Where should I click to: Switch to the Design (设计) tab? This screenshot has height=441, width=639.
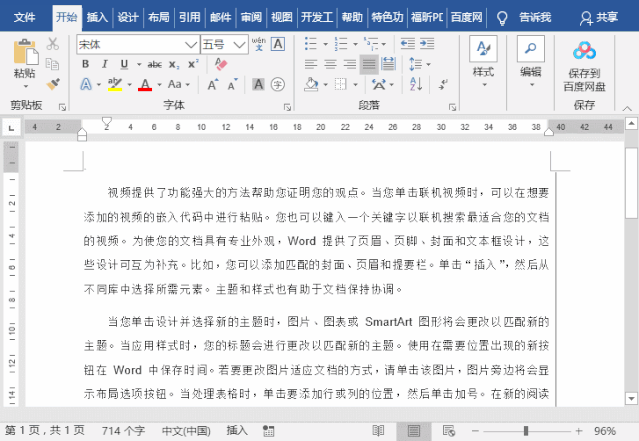click(x=128, y=17)
